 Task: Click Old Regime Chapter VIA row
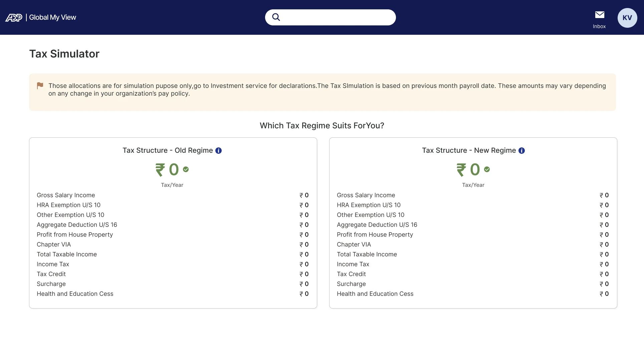(173, 245)
